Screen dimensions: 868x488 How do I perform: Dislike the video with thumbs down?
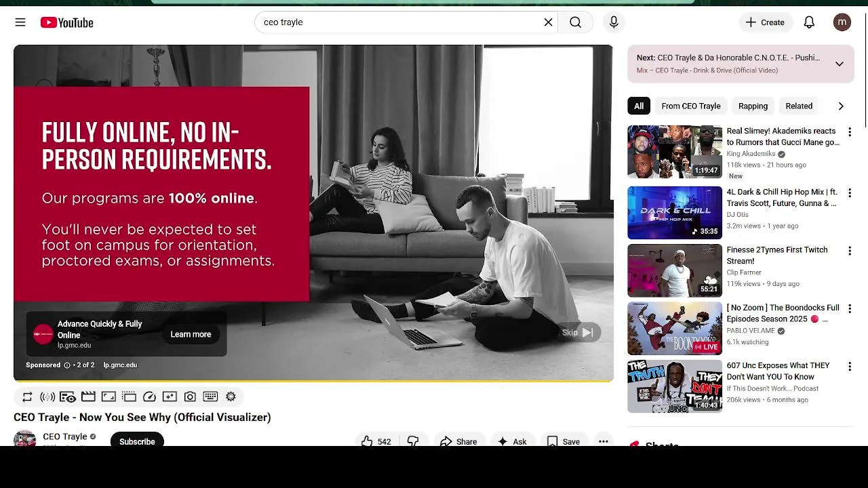click(413, 441)
